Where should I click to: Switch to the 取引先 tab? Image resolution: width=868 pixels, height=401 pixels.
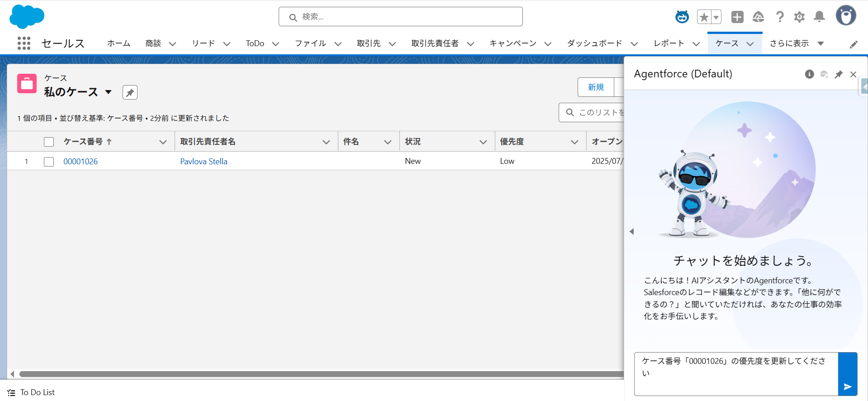369,43
